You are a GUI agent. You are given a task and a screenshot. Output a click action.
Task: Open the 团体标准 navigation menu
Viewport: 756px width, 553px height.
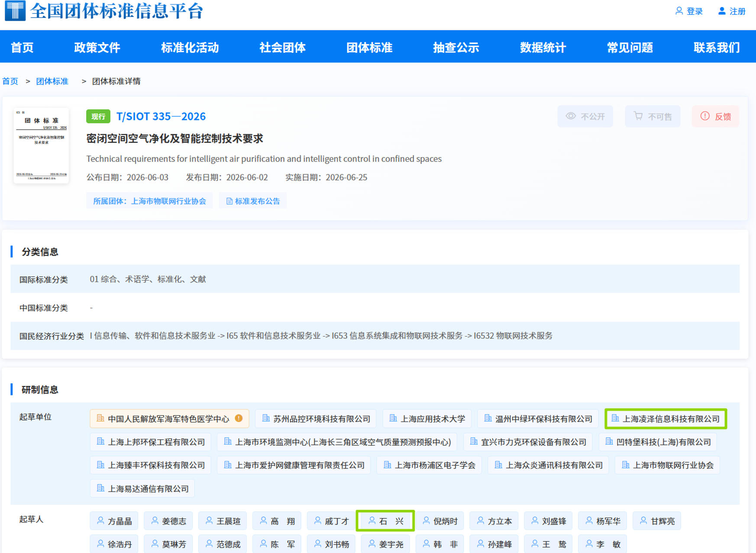click(x=369, y=47)
